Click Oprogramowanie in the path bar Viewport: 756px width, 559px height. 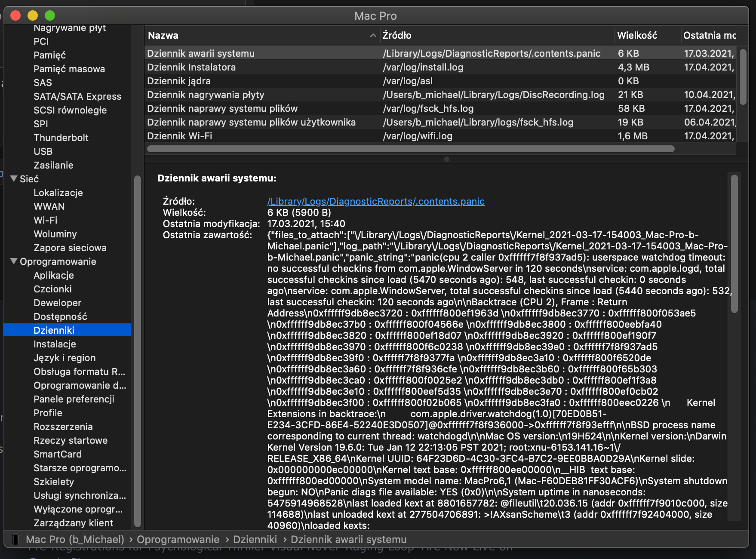point(178,539)
